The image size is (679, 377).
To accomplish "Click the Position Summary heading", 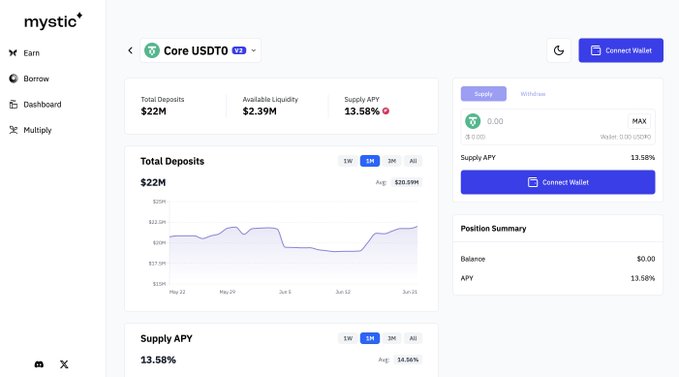I will 493,229.
